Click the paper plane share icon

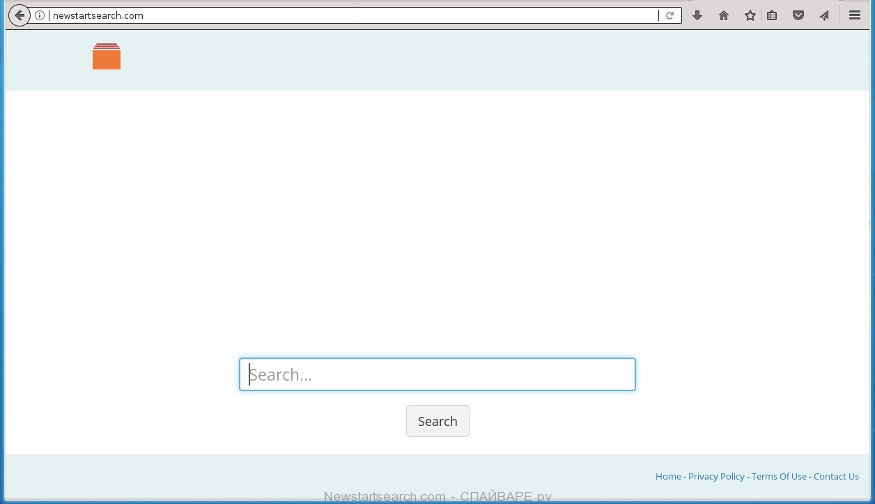tap(824, 16)
